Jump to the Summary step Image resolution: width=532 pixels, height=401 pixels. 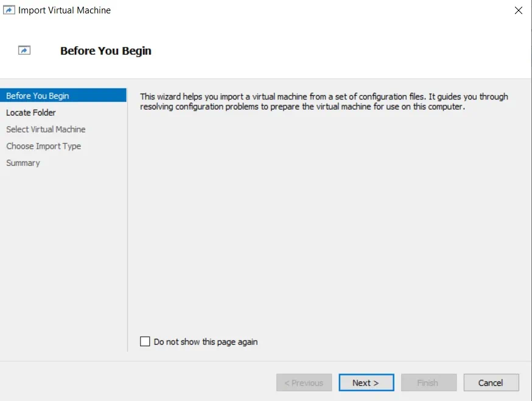pyautogui.click(x=23, y=163)
